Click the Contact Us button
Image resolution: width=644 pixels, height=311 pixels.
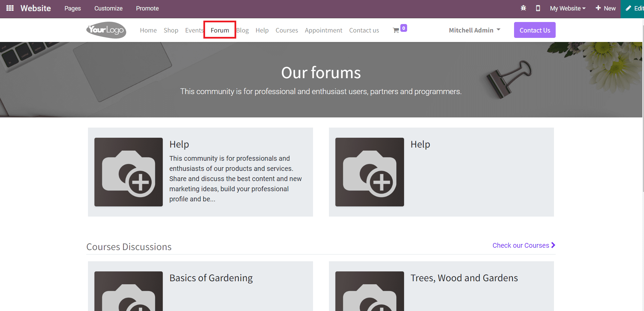point(534,30)
